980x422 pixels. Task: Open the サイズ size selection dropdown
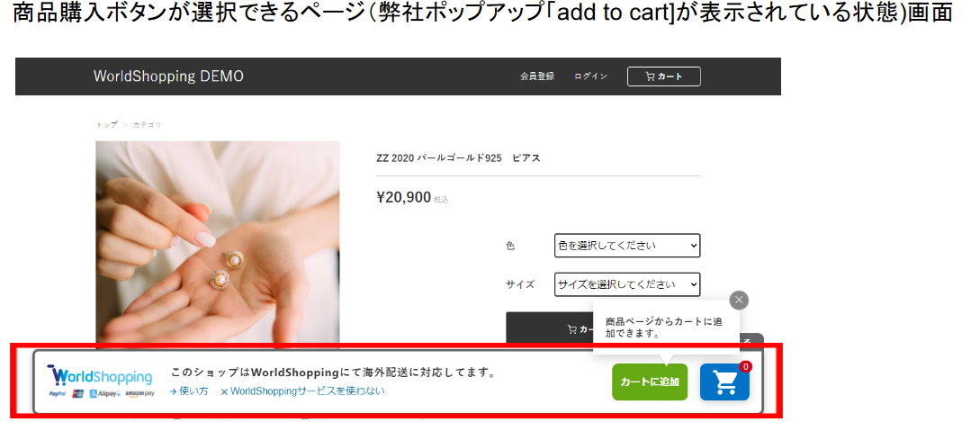(x=627, y=284)
